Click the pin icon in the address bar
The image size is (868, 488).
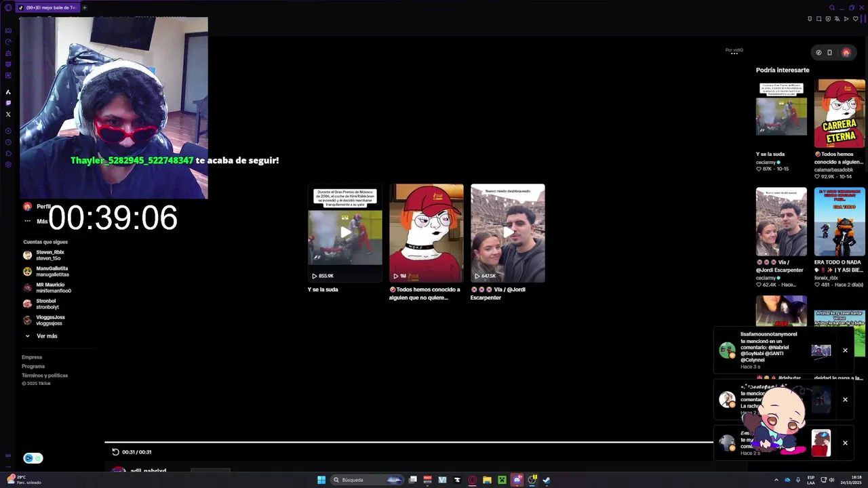pyautogui.click(x=810, y=19)
